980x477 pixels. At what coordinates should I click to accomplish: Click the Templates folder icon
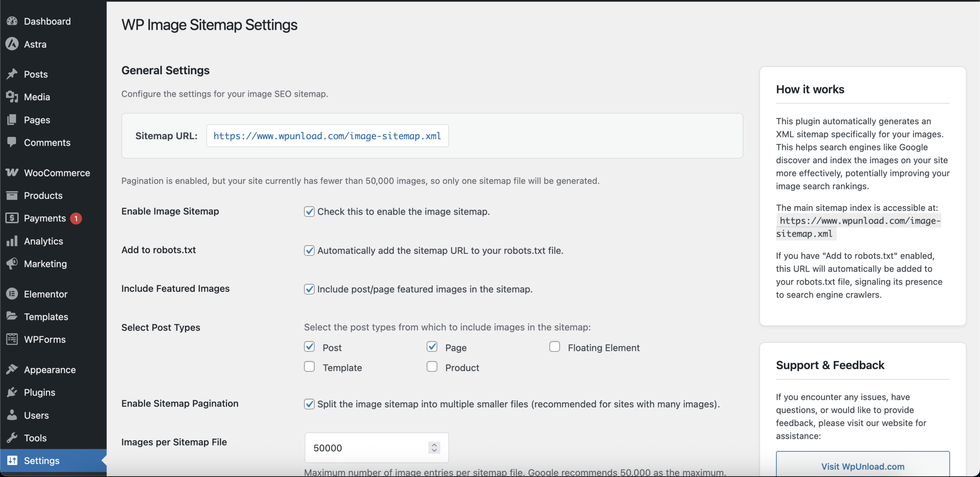(x=12, y=316)
